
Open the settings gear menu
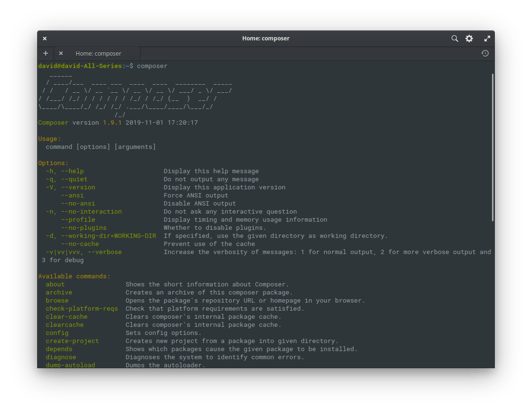point(469,39)
